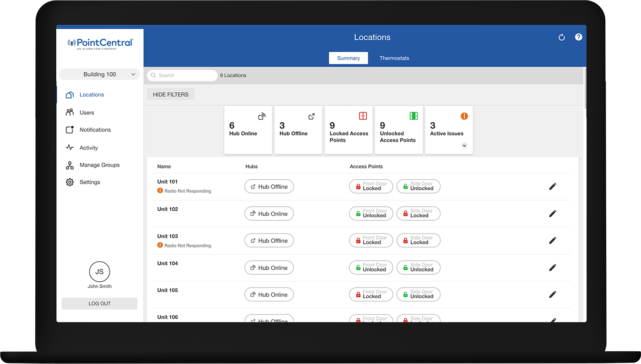Click the Hub Offline card icon
Image resolution: width=641 pixels, height=364 pixels.
click(312, 116)
